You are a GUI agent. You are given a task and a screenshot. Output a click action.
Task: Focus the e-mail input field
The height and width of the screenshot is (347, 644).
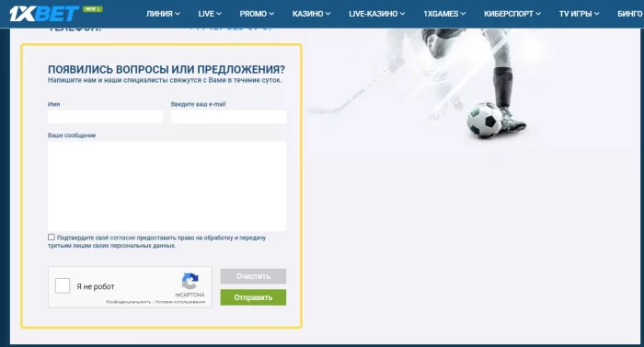coord(228,117)
